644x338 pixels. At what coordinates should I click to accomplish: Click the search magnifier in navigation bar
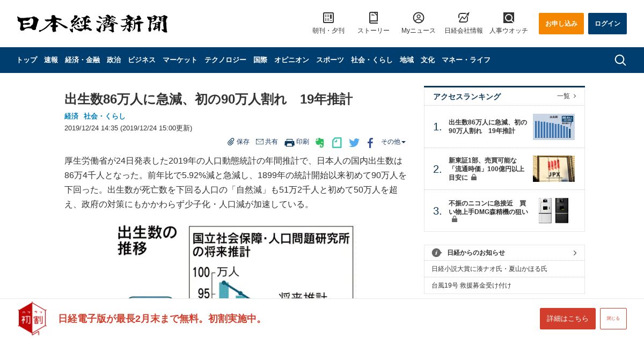620,60
